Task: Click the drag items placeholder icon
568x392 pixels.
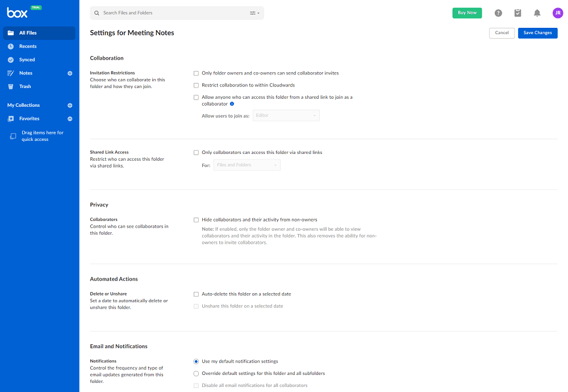Action: pyautogui.click(x=13, y=136)
